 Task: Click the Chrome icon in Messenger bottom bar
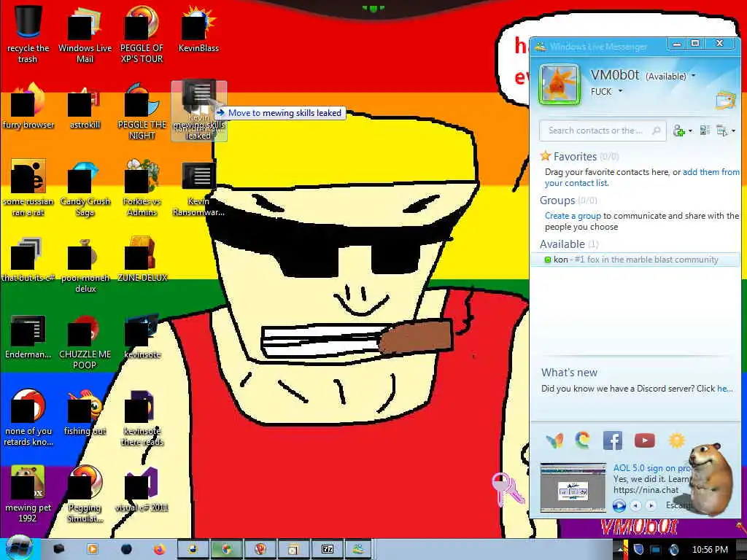click(x=582, y=440)
